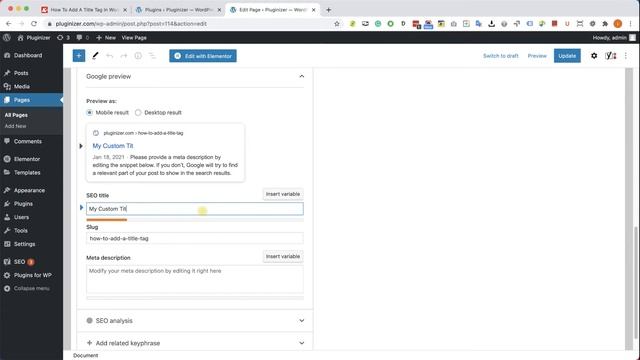Image resolution: width=640 pixels, height=360 pixels.
Task: Click the blue add block plus button
Action: (79, 56)
